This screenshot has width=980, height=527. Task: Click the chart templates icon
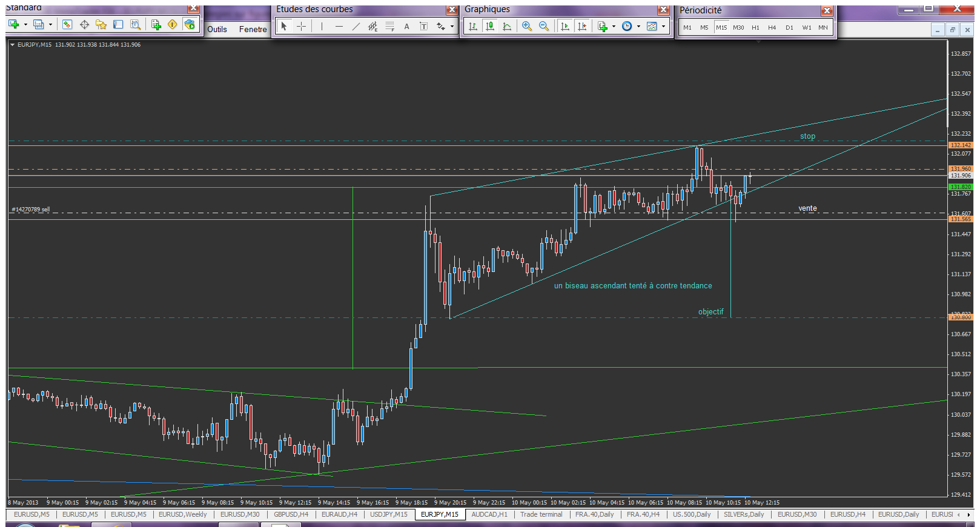tap(652, 26)
